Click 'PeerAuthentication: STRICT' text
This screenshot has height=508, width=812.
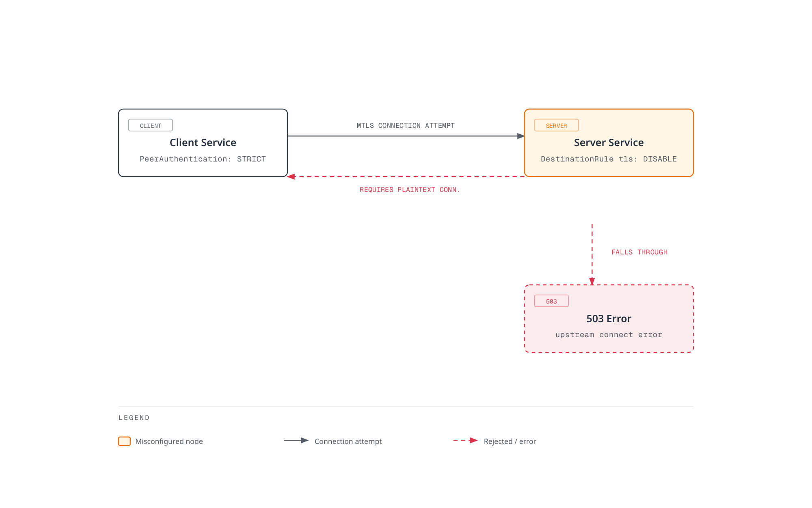pyautogui.click(x=203, y=159)
